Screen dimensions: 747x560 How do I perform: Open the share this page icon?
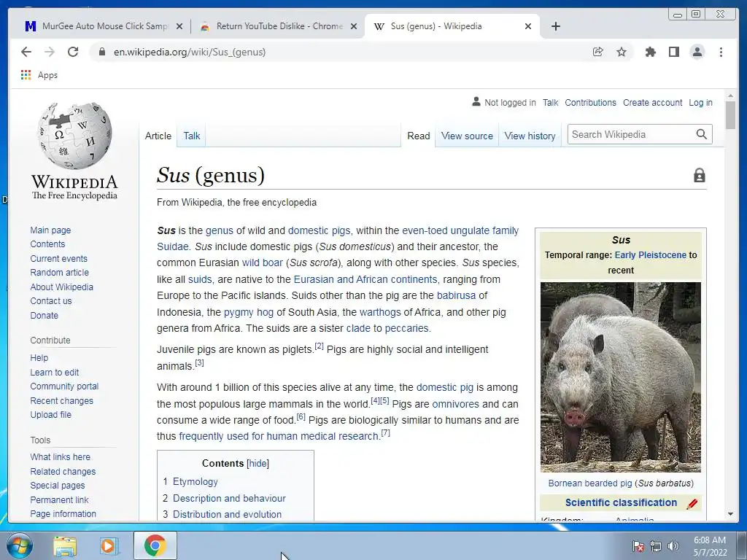tap(598, 52)
